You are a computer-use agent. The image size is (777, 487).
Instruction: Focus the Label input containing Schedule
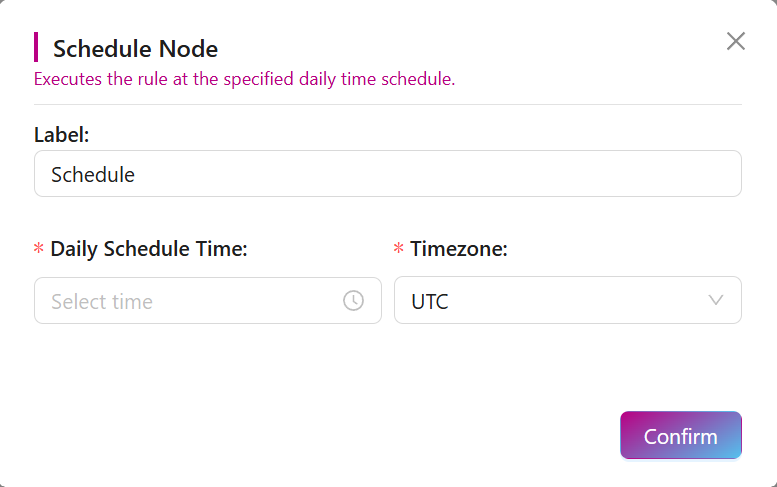point(387,174)
